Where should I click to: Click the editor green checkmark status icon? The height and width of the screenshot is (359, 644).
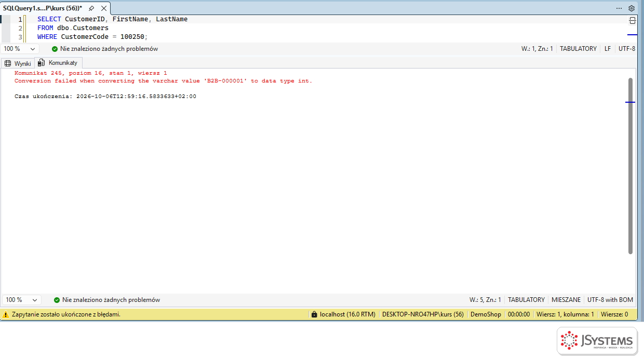pos(55,49)
